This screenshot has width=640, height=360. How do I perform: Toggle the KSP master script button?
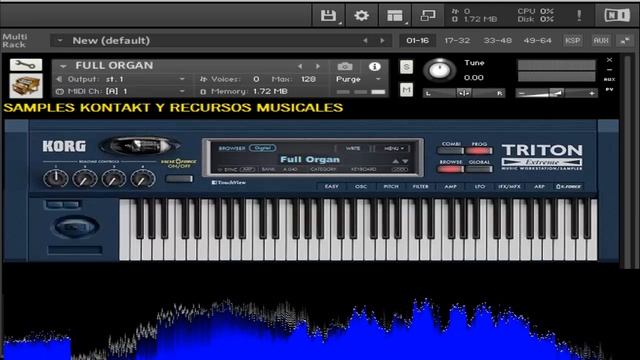click(573, 40)
